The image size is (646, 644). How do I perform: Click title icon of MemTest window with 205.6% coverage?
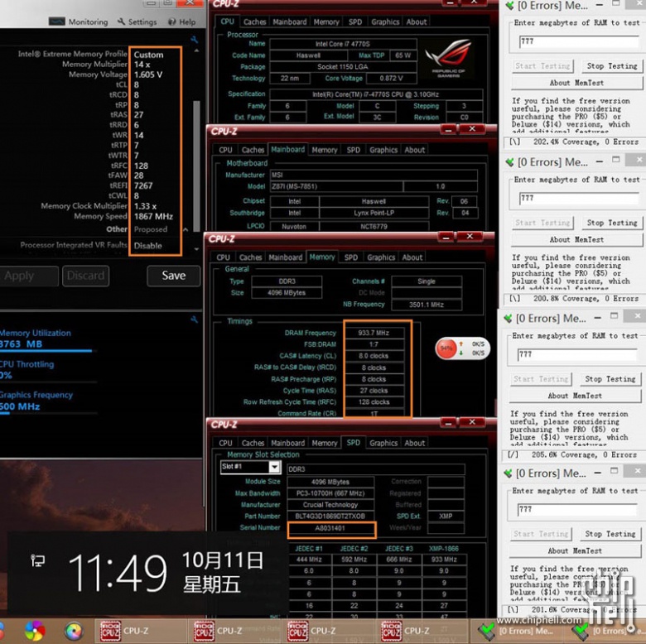[x=509, y=319]
